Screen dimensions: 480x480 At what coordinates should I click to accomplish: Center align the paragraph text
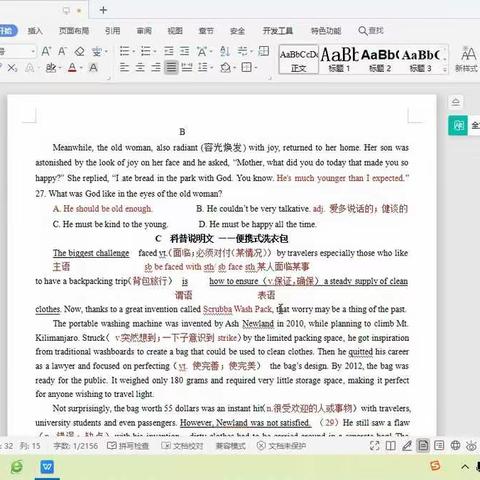coord(140,68)
